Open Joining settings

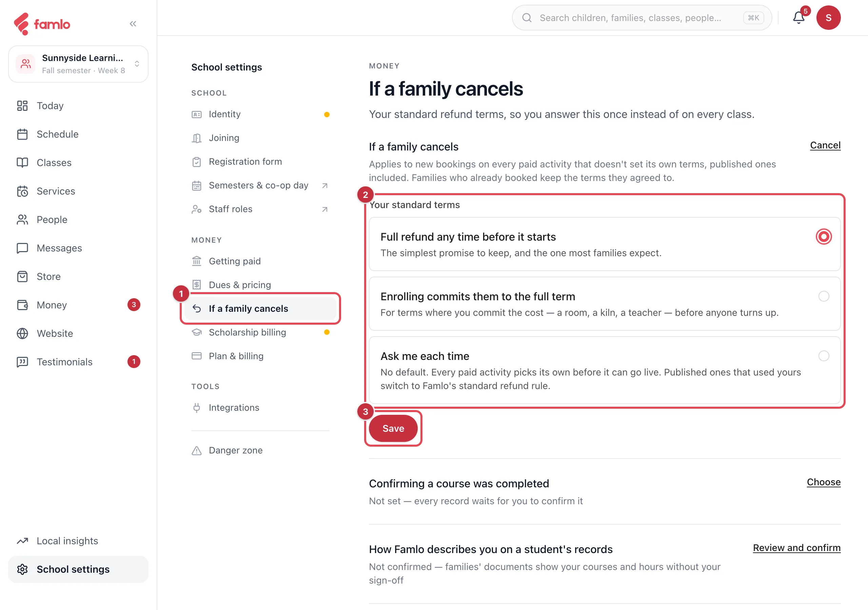(x=260, y=138)
